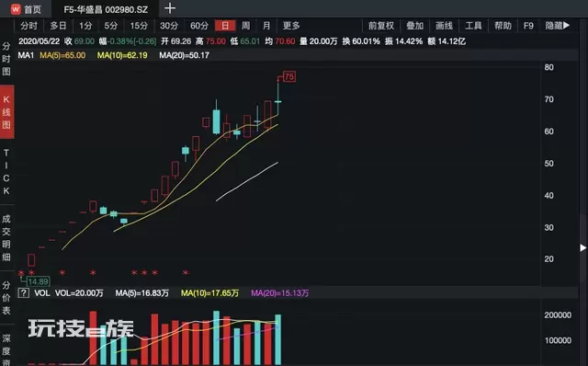Collapse toolbar using 隐藏 arrow button
Image resolution: width=588 pixels, height=366 pixels.
pyautogui.click(x=558, y=26)
